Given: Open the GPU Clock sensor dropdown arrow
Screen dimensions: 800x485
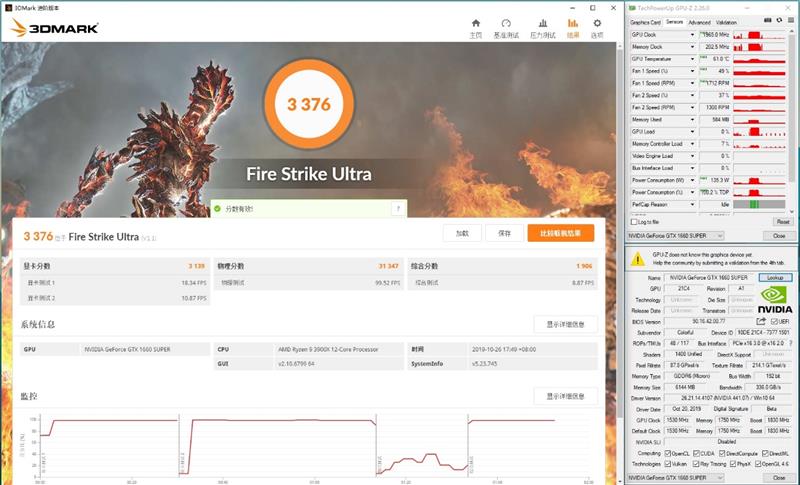Looking at the screenshot, I should [692, 35].
